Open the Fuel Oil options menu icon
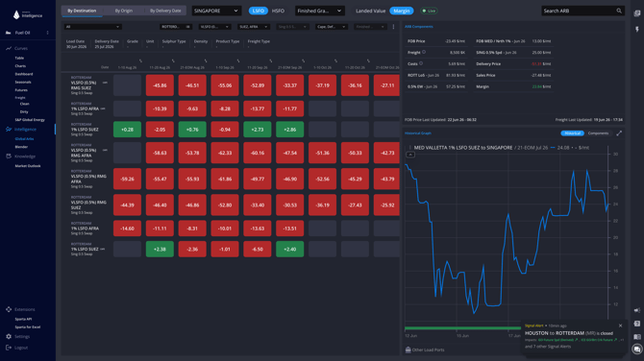This screenshot has width=644, height=361. (x=48, y=33)
